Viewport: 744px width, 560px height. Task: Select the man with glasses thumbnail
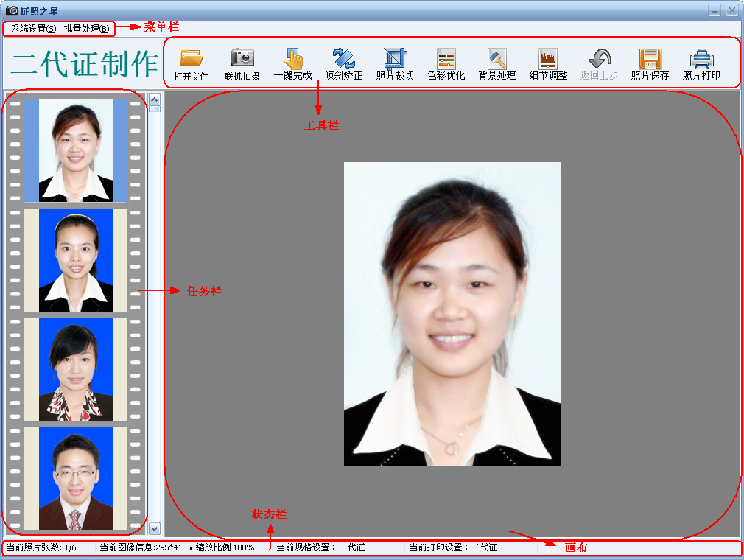[x=76, y=477]
